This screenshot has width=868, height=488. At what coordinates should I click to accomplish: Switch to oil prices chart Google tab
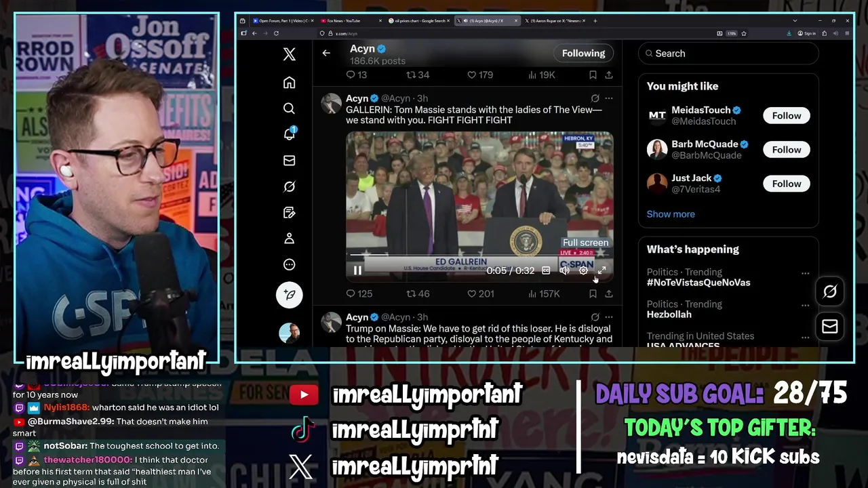coord(418,21)
